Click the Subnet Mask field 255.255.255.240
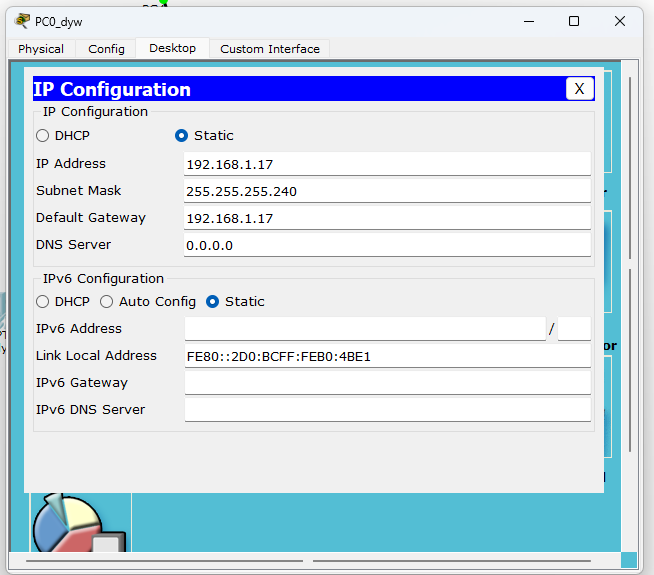Image resolution: width=654 pixels, height=575 pixels. pos(387,191)
